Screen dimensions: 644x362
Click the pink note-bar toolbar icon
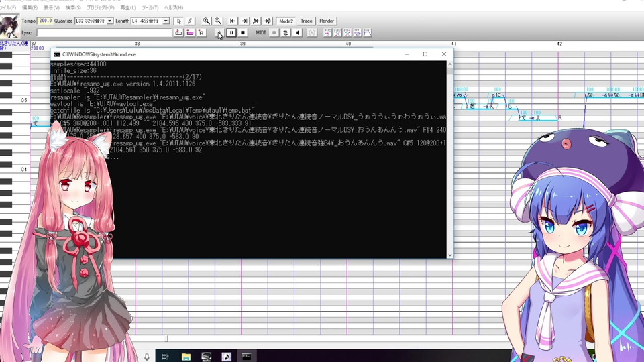click(190, 32)
